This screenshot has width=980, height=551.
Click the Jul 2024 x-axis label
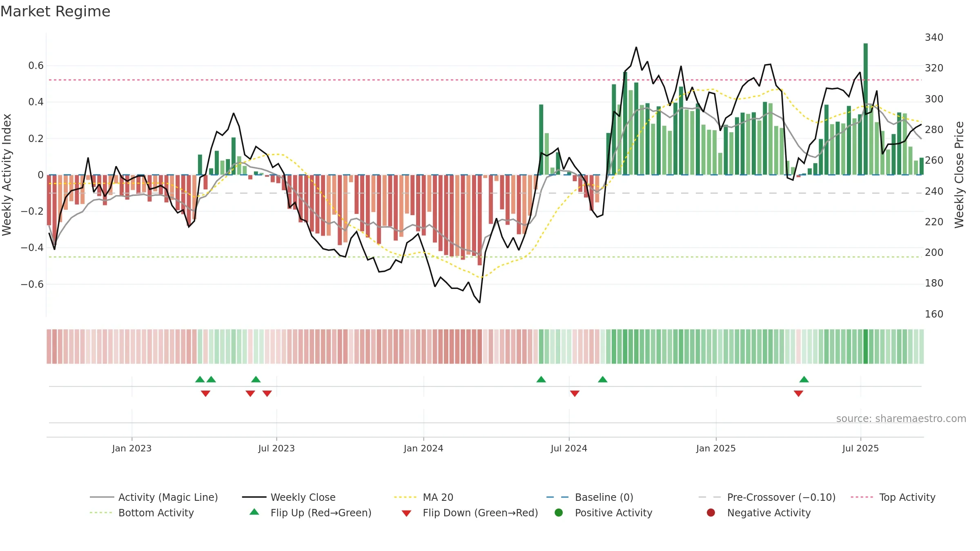tap(569, 449)
